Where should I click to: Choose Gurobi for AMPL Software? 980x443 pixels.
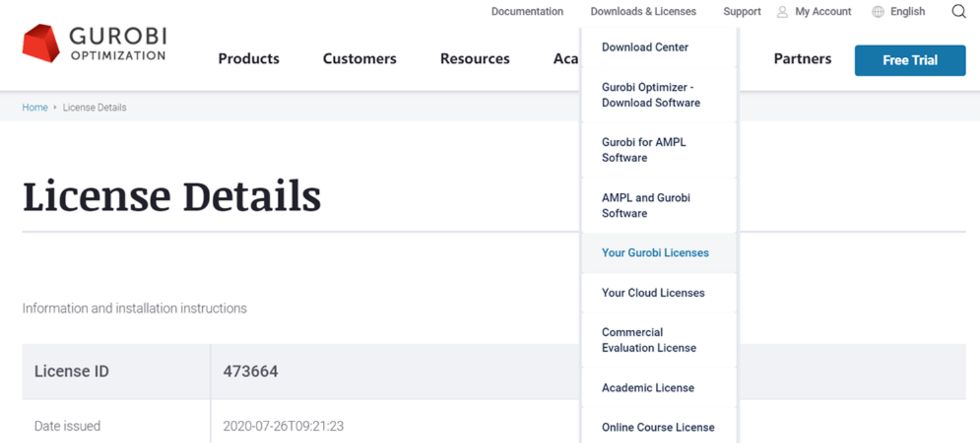pos(659,150)
